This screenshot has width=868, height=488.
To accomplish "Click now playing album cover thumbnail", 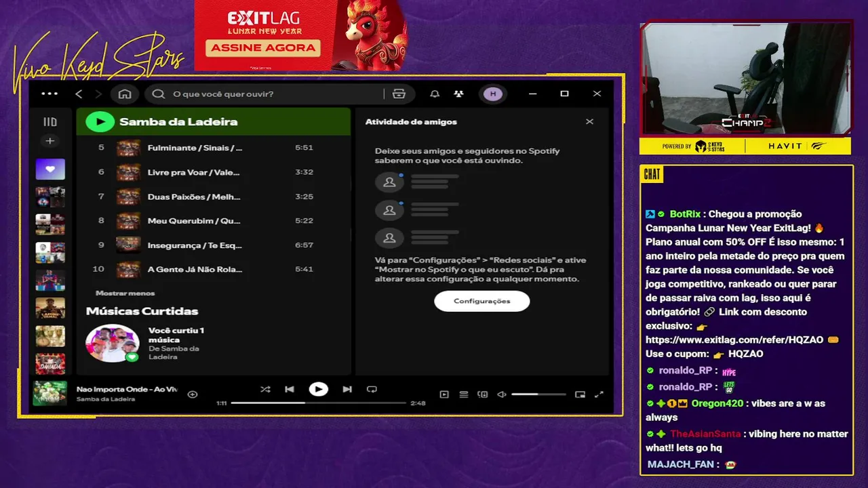I will [50, 393].
